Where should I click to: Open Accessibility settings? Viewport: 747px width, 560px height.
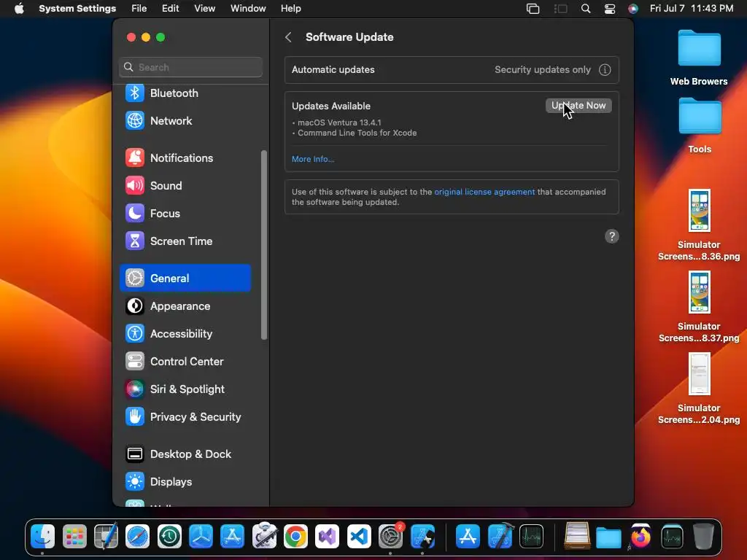click(185, 334)
